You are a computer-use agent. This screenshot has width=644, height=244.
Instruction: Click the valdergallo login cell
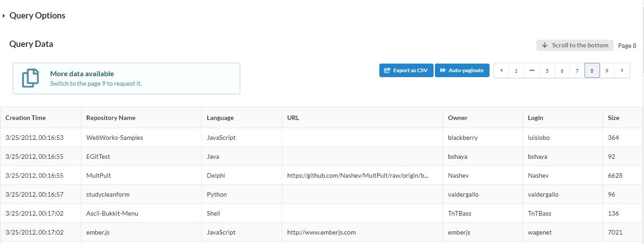(x=563, y=194)
